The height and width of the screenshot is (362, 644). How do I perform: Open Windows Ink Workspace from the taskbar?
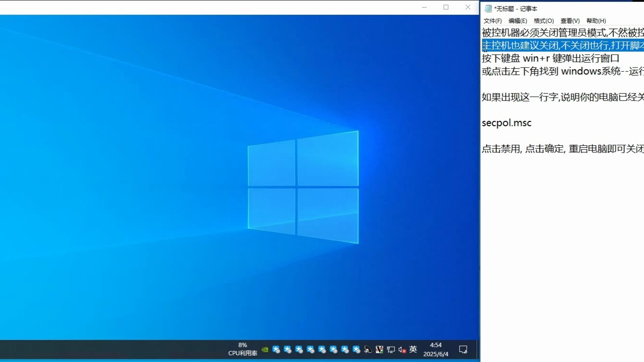pos(462,350)
